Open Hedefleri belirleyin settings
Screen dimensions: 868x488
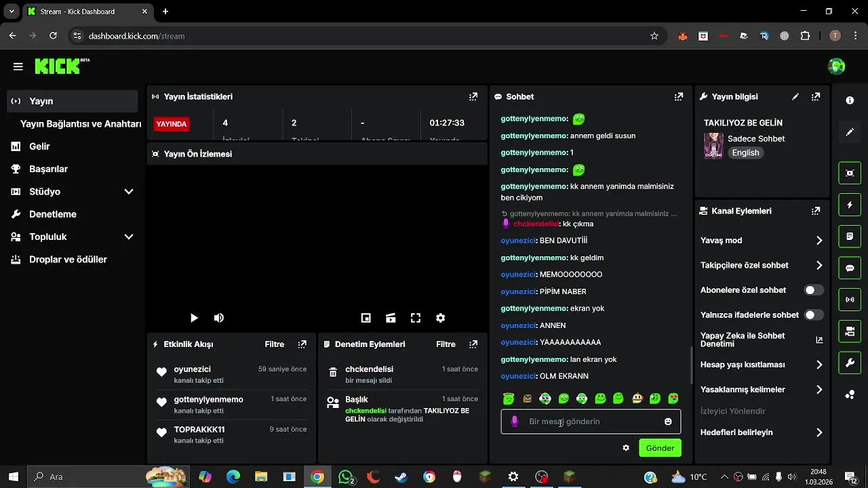pyautogui.click(x=762, y=432)
